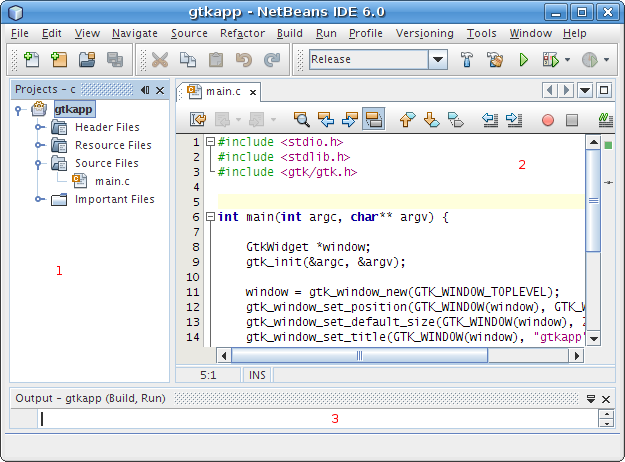Click the Undo arrow icon

(244, 60)
